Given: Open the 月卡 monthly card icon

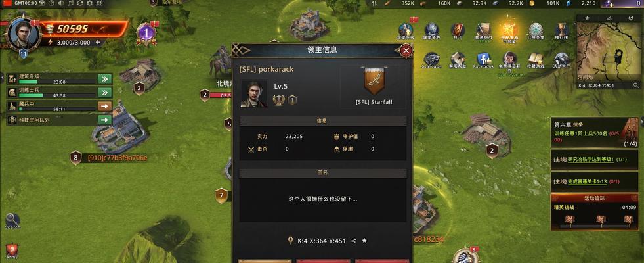Looking at the screenshot, I should (458, 30).
